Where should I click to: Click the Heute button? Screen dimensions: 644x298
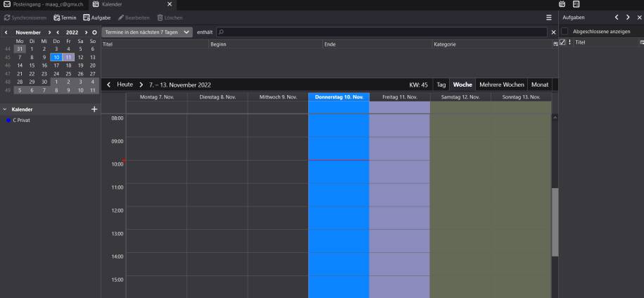[x=125, y=85]
